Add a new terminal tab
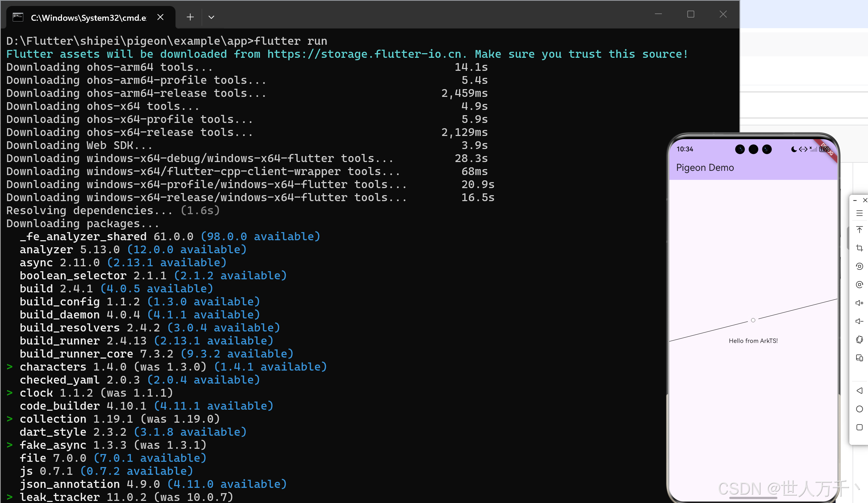This screenshot has width=868, height=503. point(190,17)
